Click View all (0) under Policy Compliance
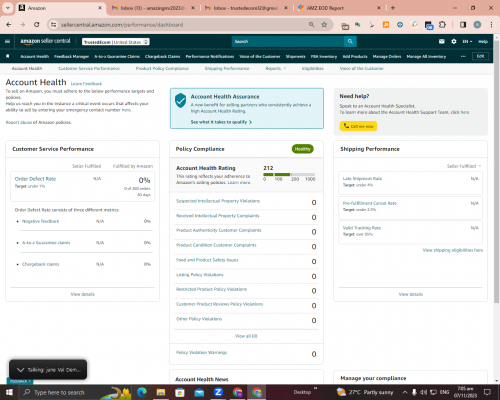Image resolution: width=500 pixels, height=400 pixels. pos(246,336)
